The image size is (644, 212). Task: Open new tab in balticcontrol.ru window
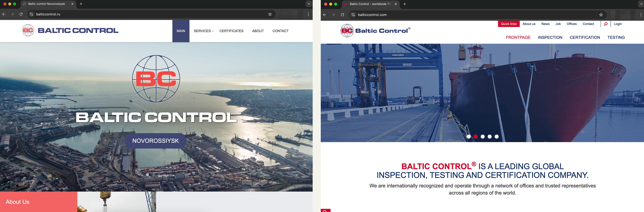[x=81, y=4]
